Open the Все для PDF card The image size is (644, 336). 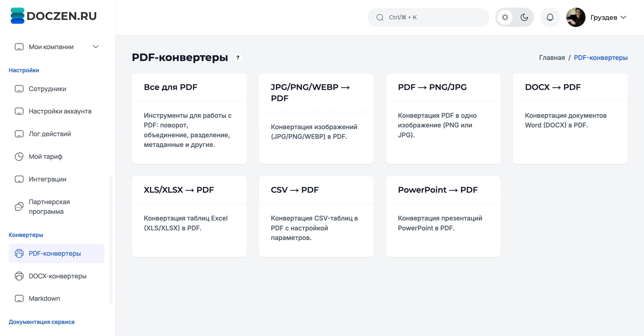point(189,119)
